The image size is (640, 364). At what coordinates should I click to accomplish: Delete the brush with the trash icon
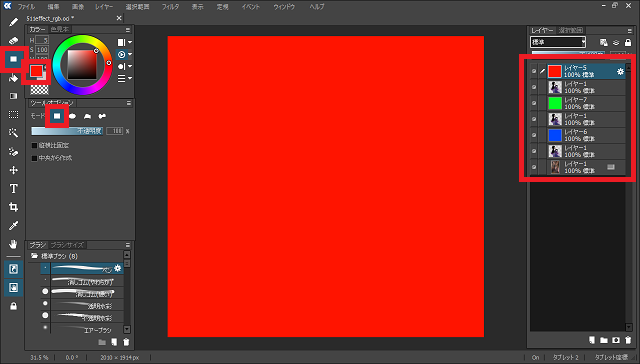pos(126,342)
